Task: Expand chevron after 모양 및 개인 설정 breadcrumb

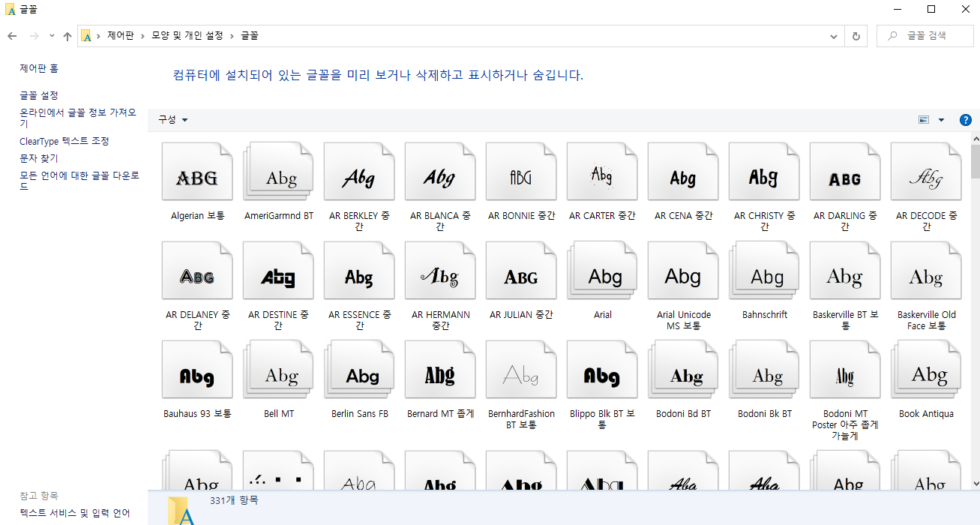Action: tap(232, 36)
